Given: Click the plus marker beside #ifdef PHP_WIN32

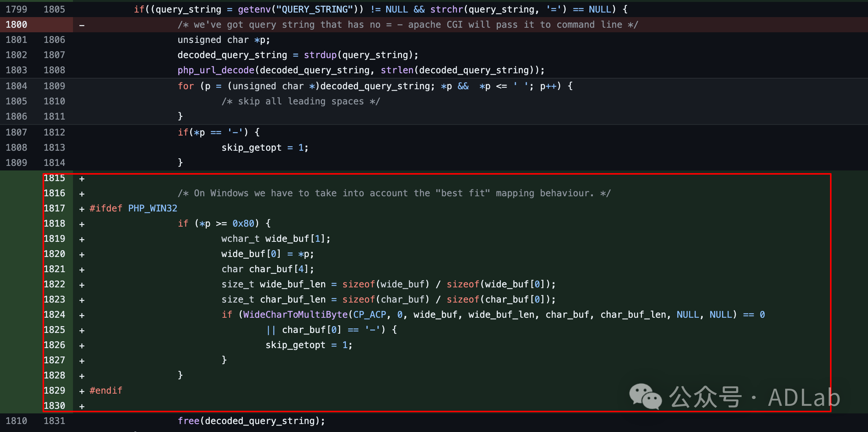Looking at the screenshot, I should pos(82,209).
